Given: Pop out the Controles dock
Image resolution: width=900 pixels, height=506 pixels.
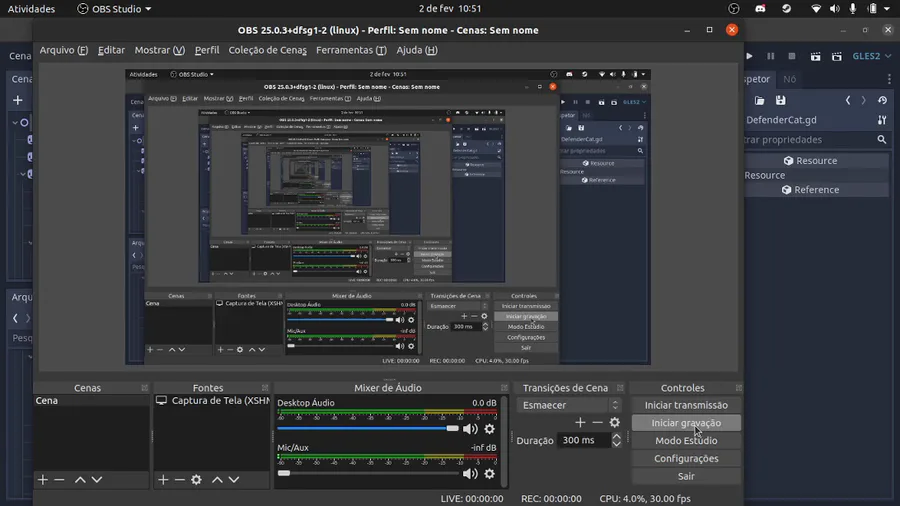Looking at the screenshot, I should pyautogui.click(x=739, y=388).
